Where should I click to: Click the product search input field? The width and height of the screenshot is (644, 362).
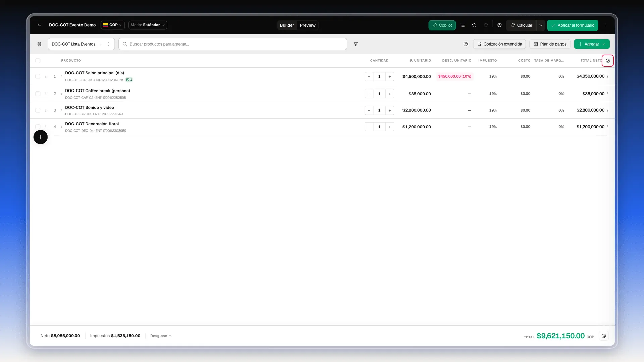(233, 44)
